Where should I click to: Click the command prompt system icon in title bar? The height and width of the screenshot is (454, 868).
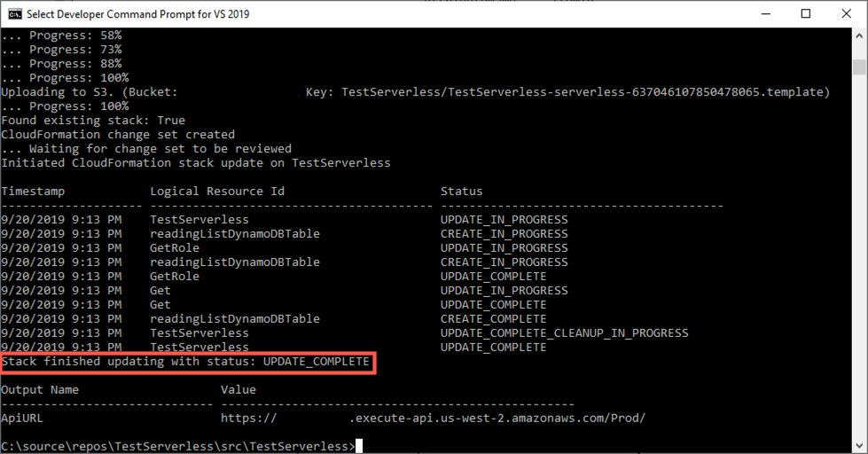[15, 14]
